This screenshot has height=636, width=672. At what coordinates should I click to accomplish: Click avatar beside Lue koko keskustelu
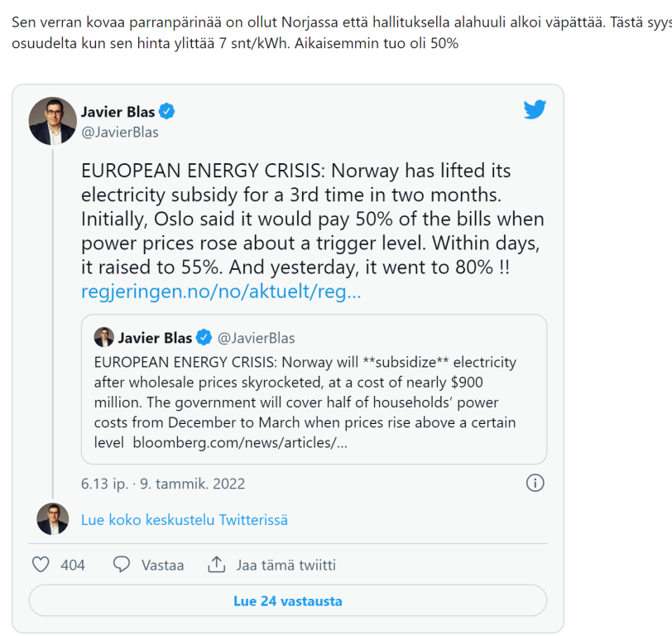tap(52, 519)
